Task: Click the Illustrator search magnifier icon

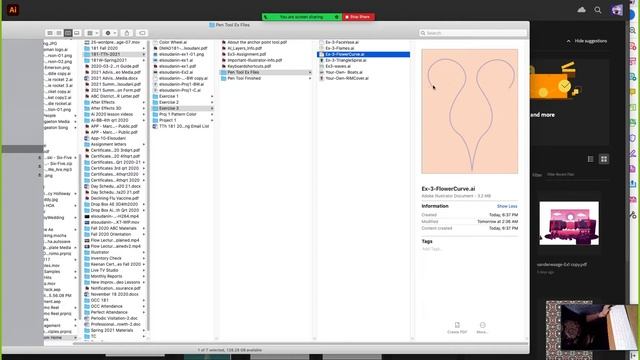Action: click(598, 10)
